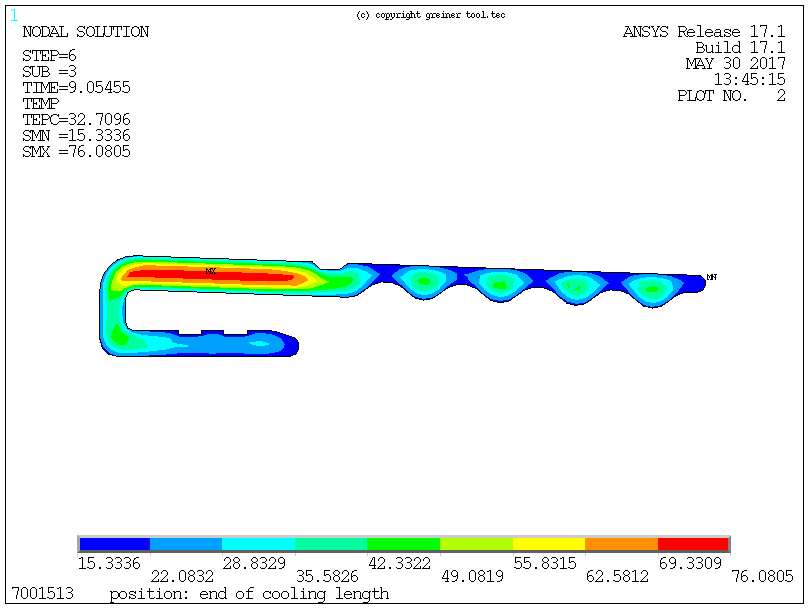The image size is (810, 610).
Task: Click the cyan window number 1
Action: (14, 15)
